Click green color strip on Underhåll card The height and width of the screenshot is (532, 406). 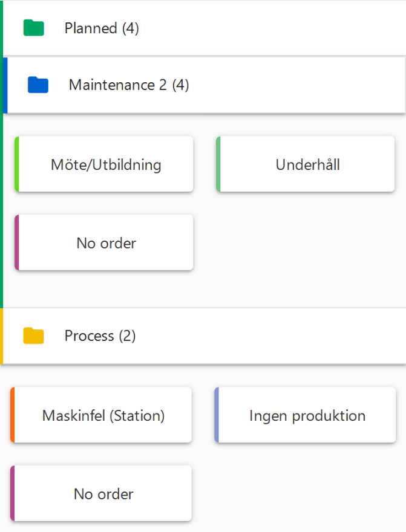coord(218,164)
